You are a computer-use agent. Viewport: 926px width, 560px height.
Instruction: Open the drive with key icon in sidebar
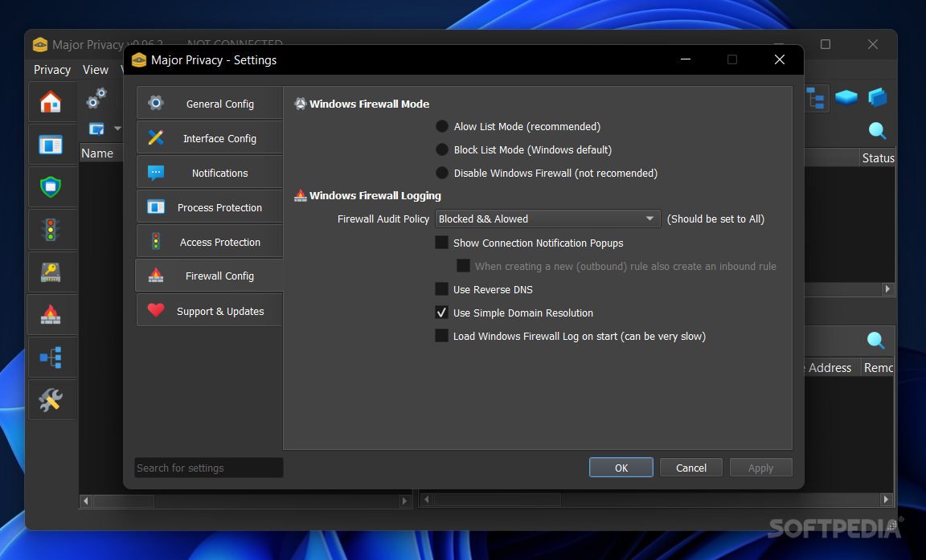pyautogui.click(x=51, y=272)
